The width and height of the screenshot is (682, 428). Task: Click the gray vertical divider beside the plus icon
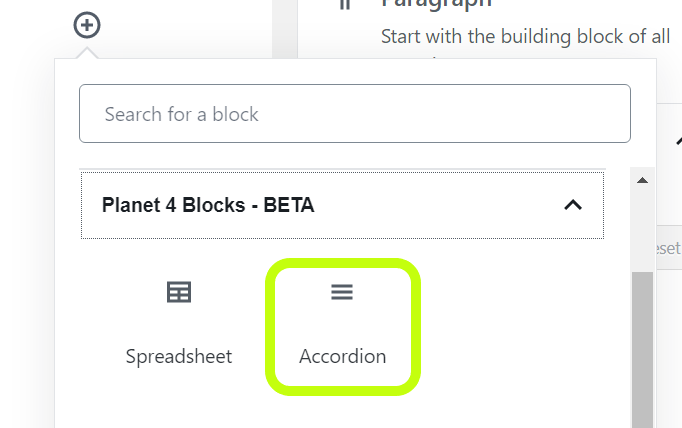[x=285, y=29]
